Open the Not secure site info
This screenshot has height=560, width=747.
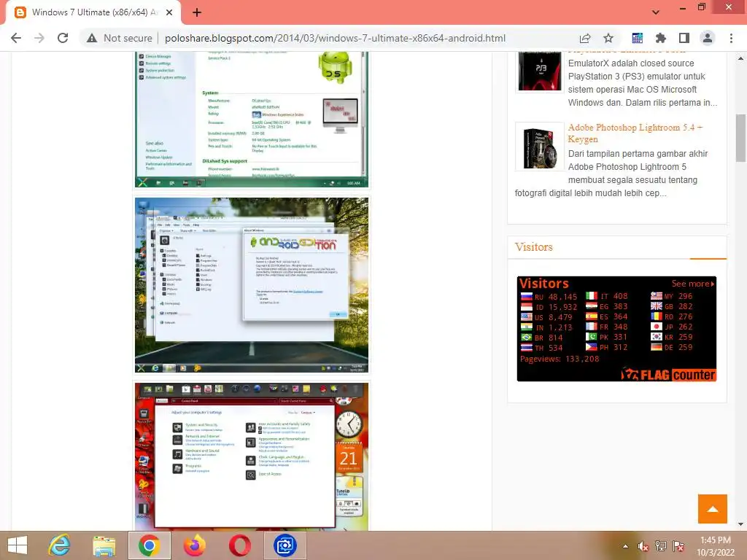click(119, 38)
